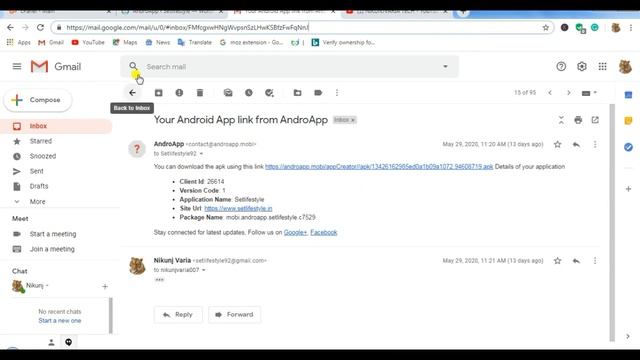Screen dimensions: 640x360
Task: Report this email as spam
Action: pos(179,93)
